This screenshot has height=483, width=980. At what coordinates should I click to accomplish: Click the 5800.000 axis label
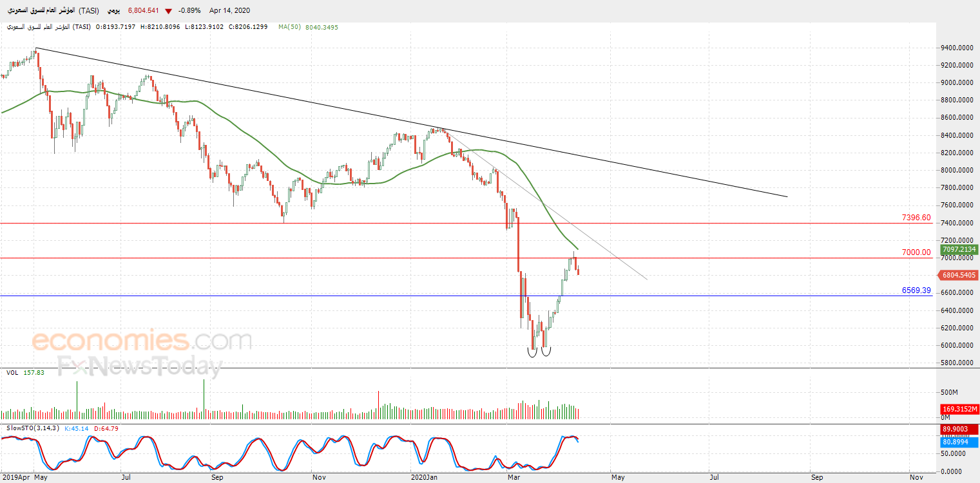[957, 363]
